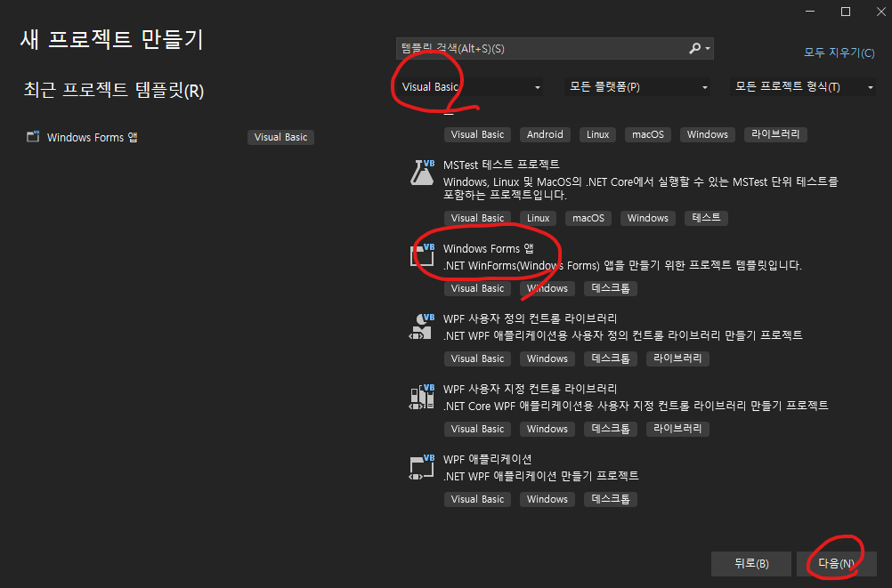The image size is (892, 588).
Task: Open the 모든 플랫폼(P) platform dropdown
Action: (637, 87)
